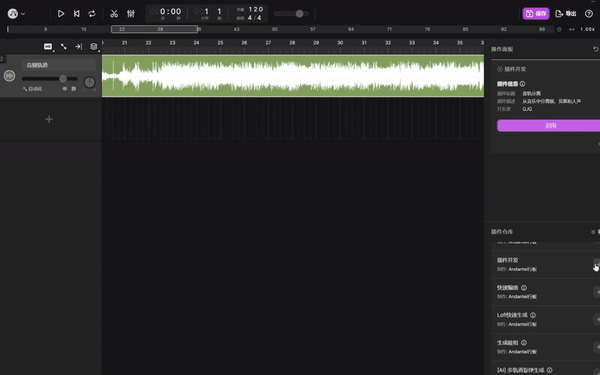
Task: Select the scissors cut tool
Action: click(114, 14)
